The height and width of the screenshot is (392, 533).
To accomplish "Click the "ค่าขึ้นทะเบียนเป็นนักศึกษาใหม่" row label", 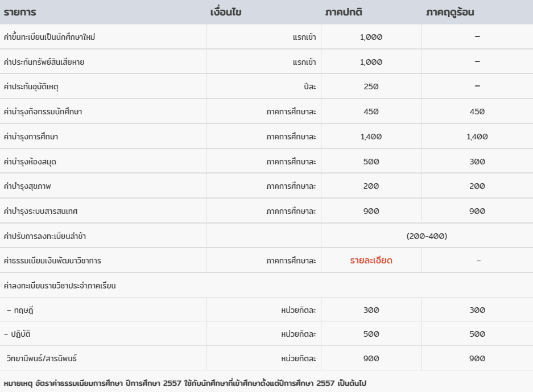I will click(49, 37).
